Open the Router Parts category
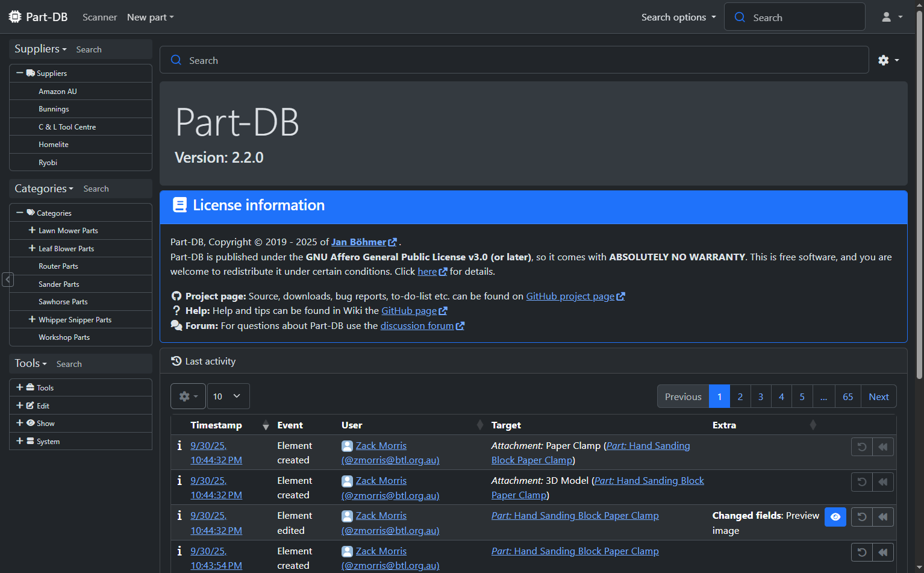Screen dimensions: 924x573 point(58,266)
